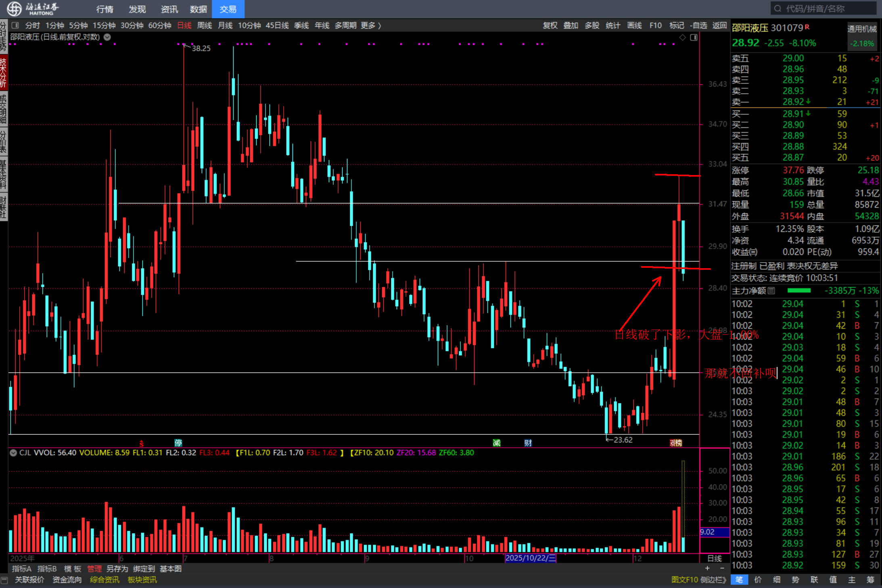The height and width of the screenshot is (588, 882).
Task: Open 图文F10 company info
Action: point(684,580)
